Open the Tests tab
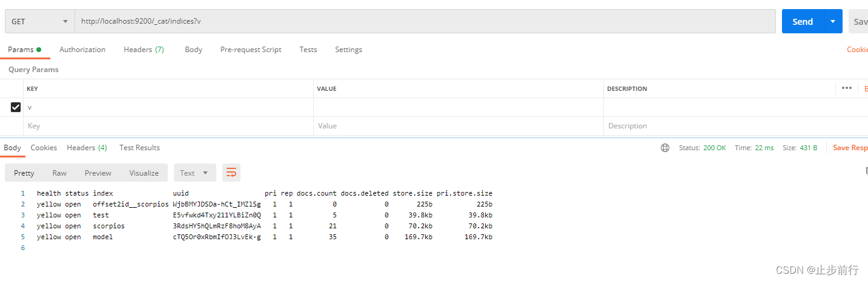868x281 pixels. (x=308, y=50)
